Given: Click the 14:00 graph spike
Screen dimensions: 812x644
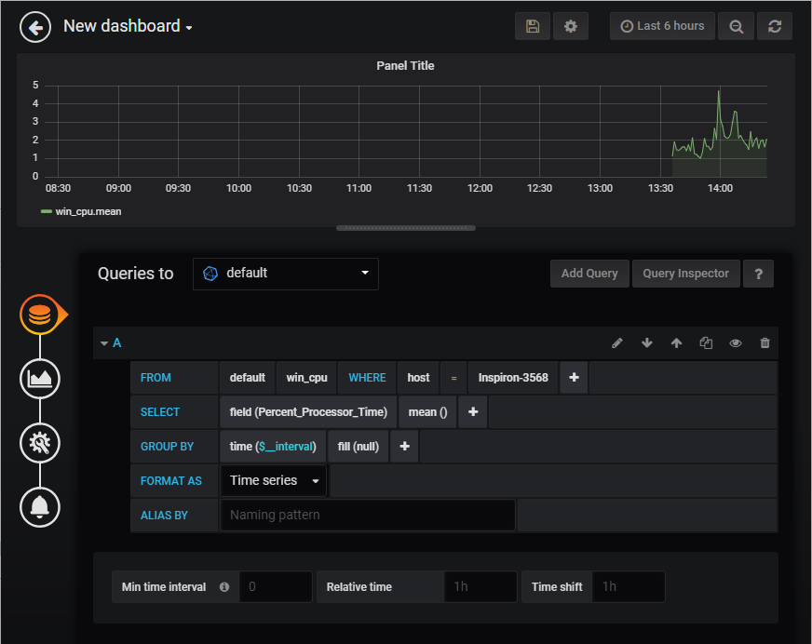Looking at the screenshot, I should [x=719, y=92].
